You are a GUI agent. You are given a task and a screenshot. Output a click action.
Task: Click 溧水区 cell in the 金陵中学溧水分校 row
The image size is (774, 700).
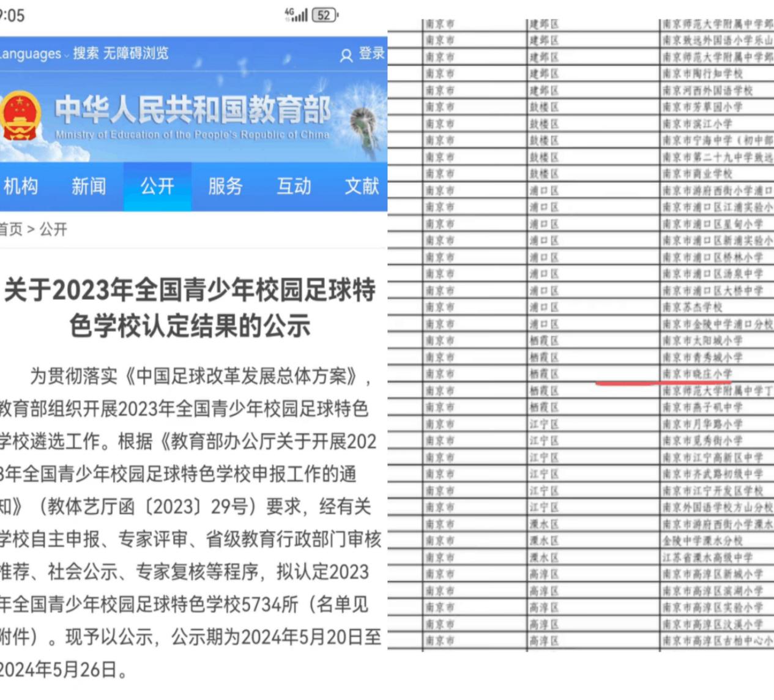coord(544,541)
